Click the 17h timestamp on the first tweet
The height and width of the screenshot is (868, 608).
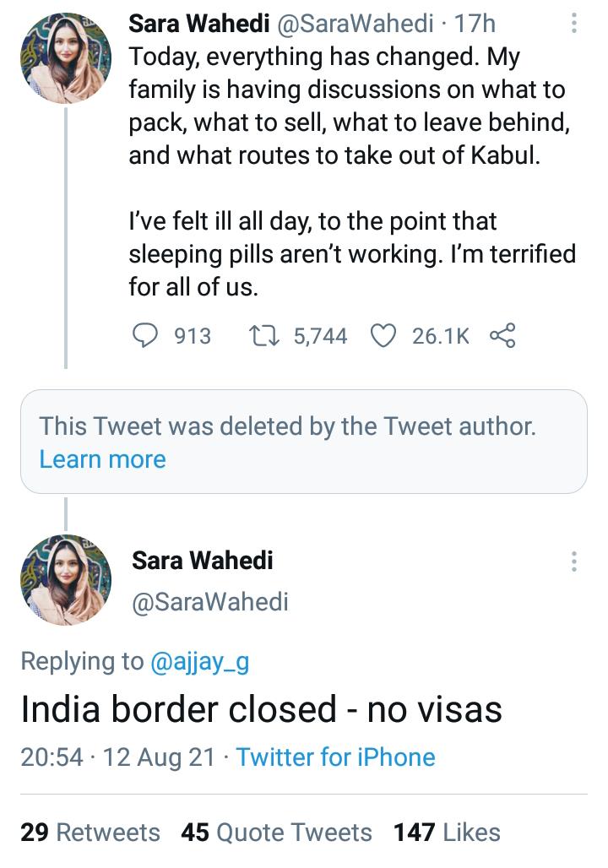pyautogui.click(x=475, y=24)
